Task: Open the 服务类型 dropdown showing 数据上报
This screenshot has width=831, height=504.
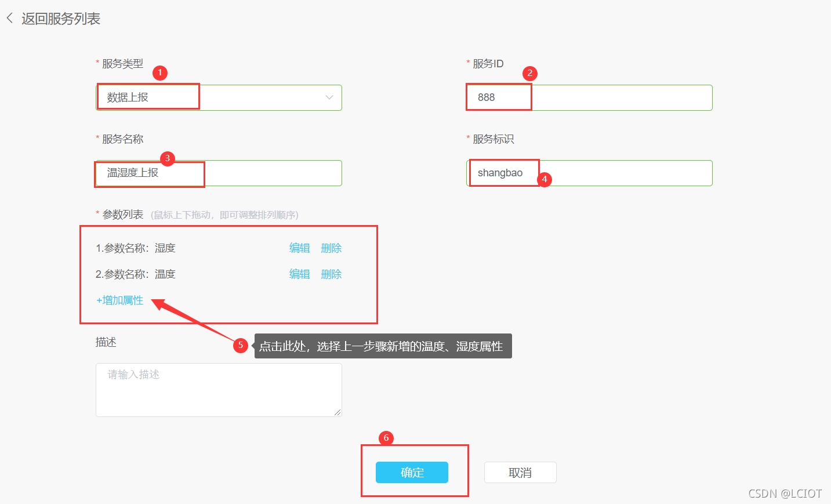Action: coord(219,97)
